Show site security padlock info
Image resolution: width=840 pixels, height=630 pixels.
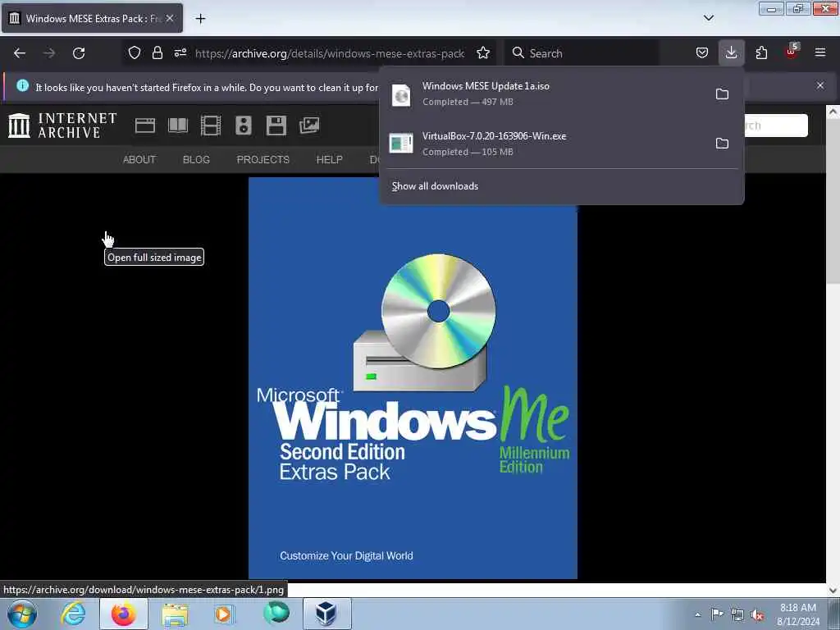tap(157, 52)
